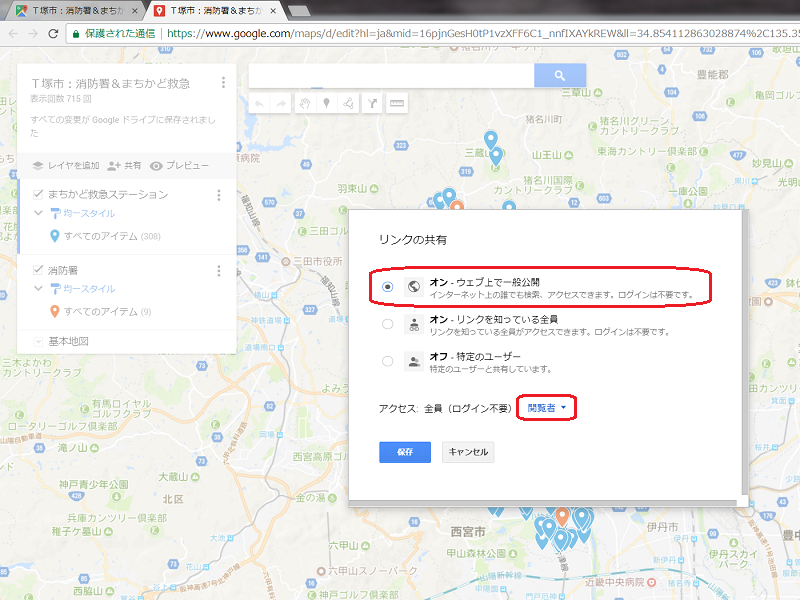The height and width of the screenshot is (600, 800).
Task: Click the redo arrow in map toolbar
Action: 280,104
